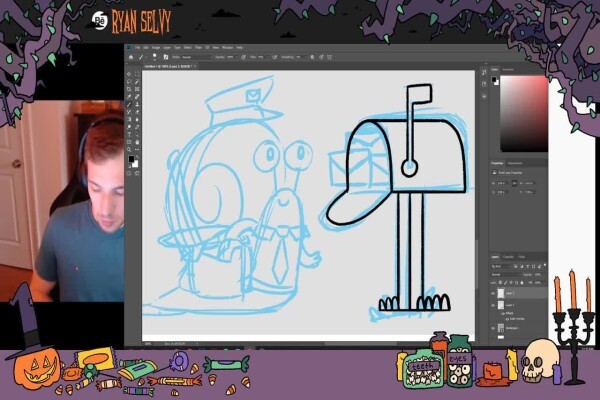
Task: Open the brush Mode dropdown
Action: pyautogui.click(x=196, y=57)
